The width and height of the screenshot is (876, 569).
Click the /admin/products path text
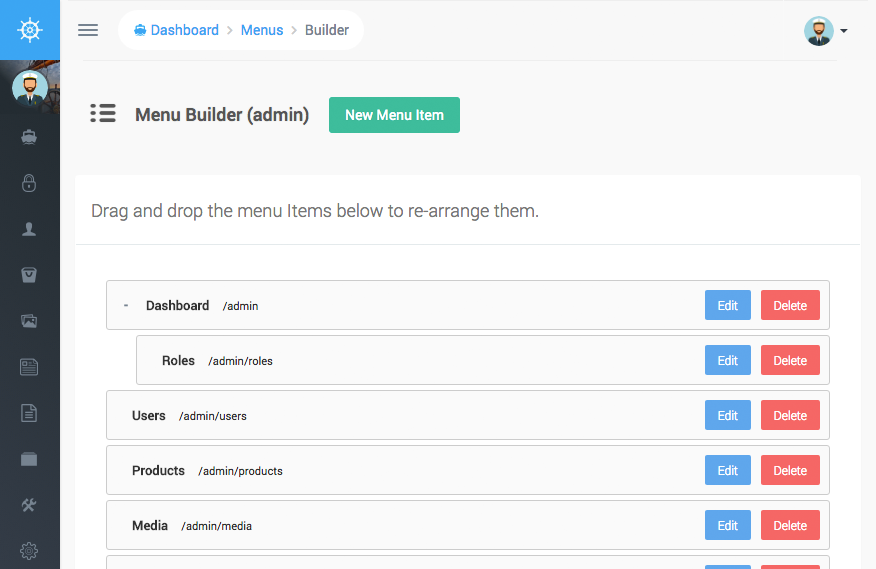click(240, 471)
